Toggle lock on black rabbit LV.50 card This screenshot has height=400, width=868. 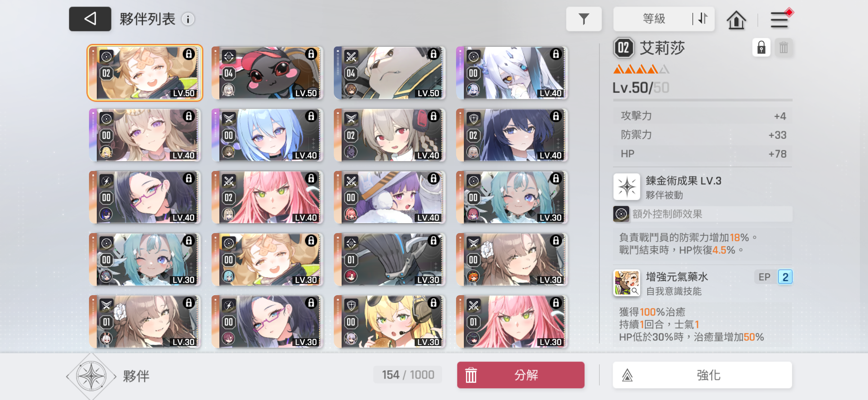[311, 54]
